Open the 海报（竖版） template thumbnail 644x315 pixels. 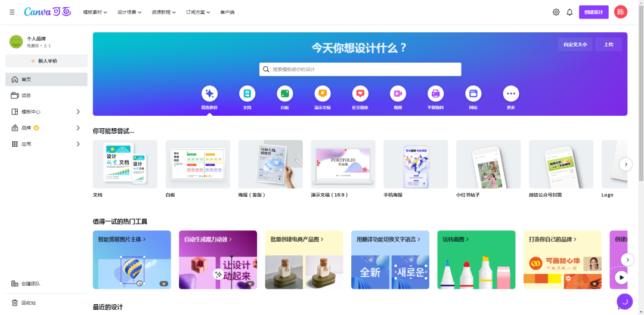coord(270,165)
